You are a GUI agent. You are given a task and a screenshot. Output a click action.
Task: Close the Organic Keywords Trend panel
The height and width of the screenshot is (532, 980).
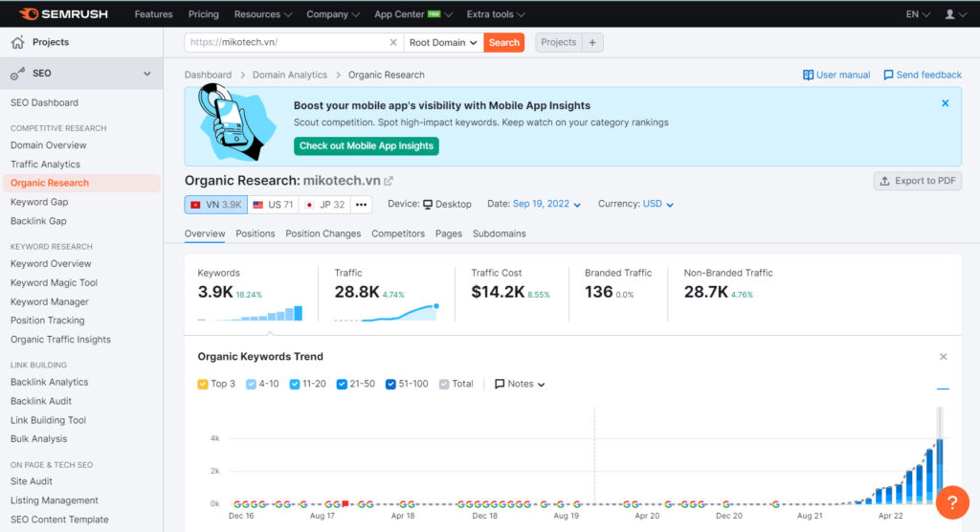tap(943, 357)
